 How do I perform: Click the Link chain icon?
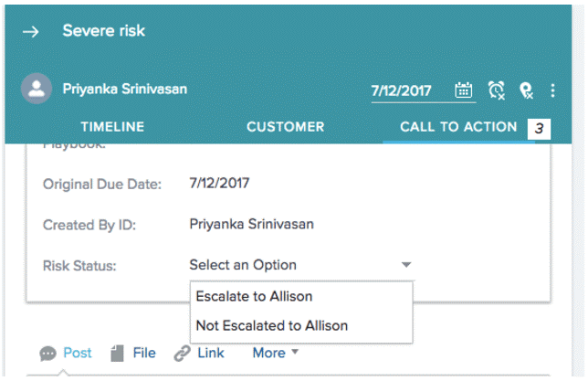182,354
